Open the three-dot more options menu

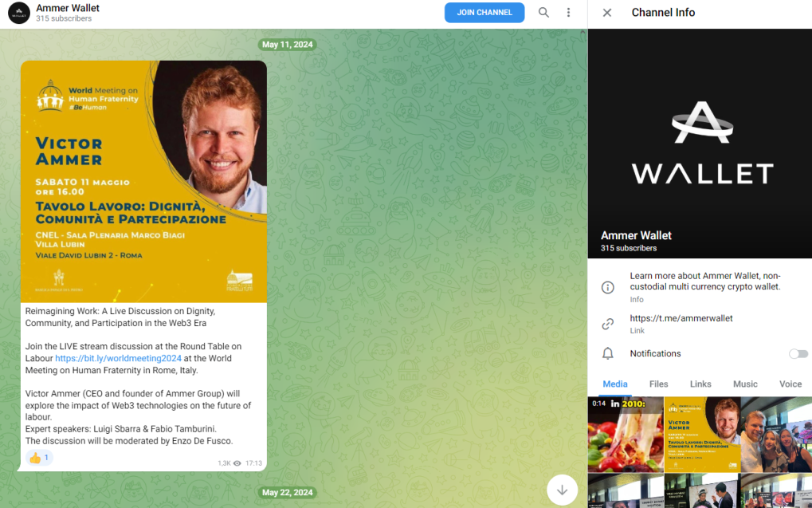[x=568, y=13]
